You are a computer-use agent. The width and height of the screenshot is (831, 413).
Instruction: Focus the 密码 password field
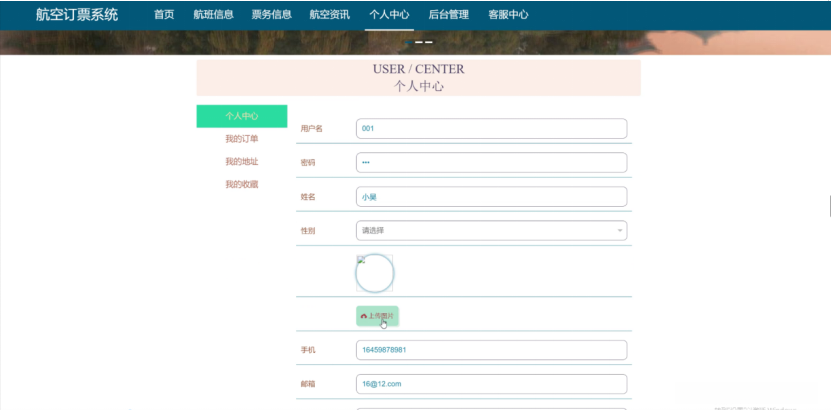tap(490, 162)
